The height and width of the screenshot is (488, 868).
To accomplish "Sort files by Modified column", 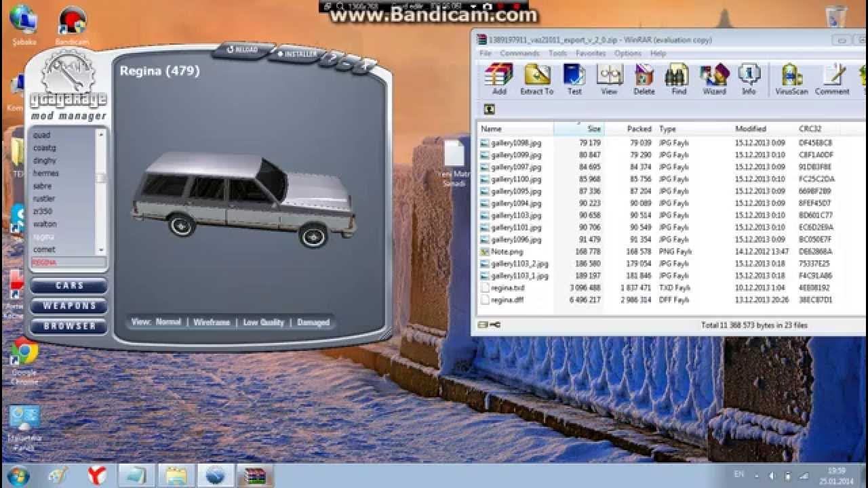I will coord(764,129).
